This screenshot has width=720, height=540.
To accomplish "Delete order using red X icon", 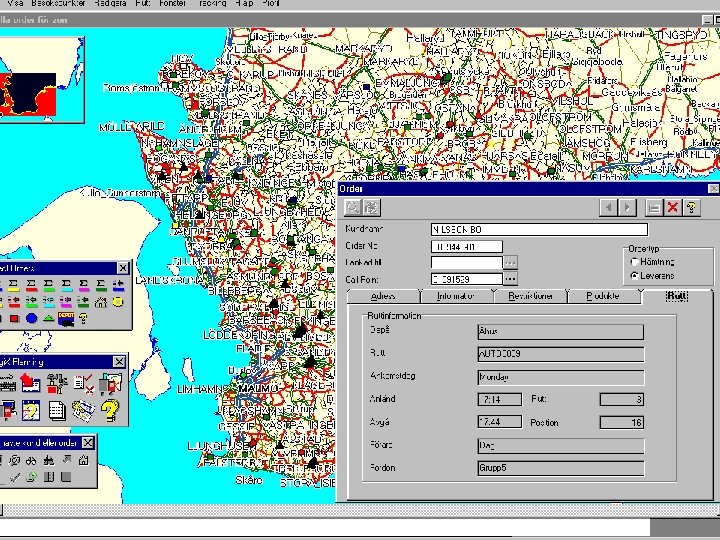I will point(673,208).
